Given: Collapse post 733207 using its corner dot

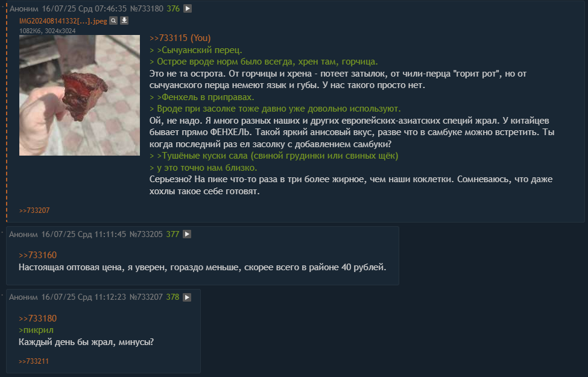Looking at the screenshot, I should point(2,295).
